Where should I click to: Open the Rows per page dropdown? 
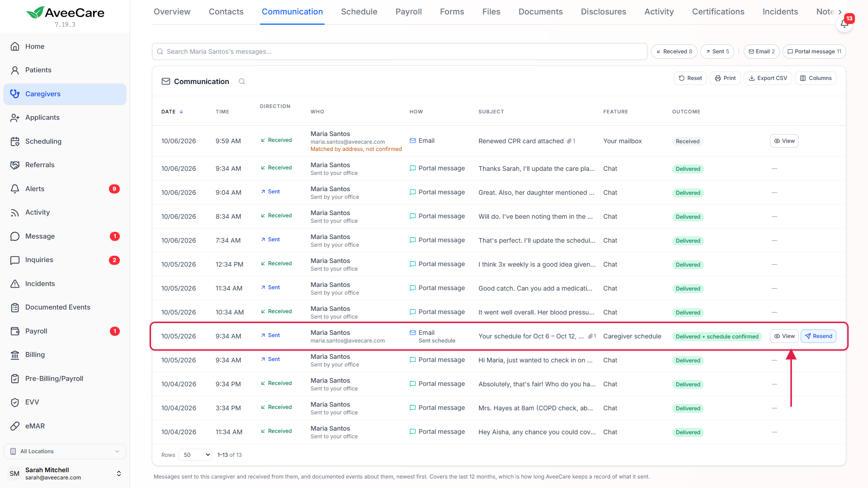195,455
